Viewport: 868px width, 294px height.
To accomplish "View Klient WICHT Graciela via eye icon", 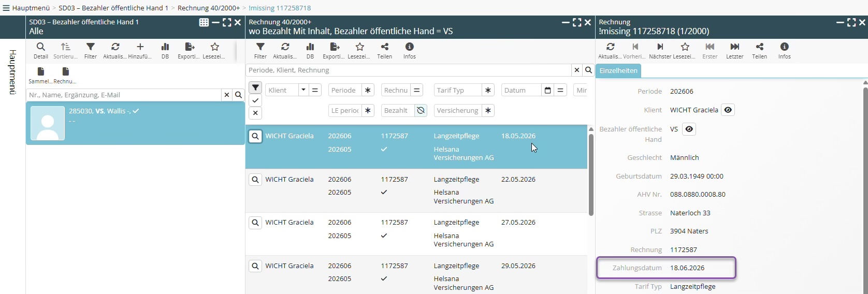I will point(728,110).
